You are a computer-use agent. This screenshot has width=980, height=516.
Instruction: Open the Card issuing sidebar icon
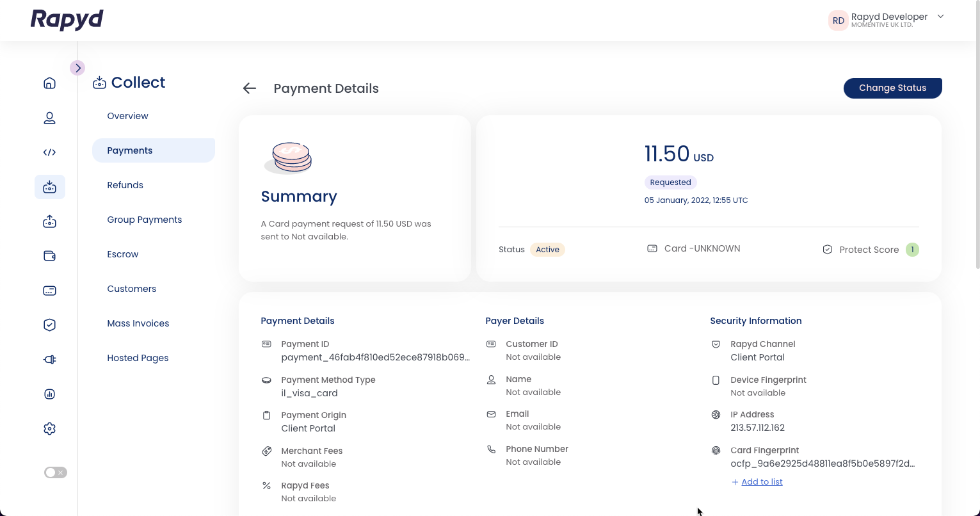49,291
